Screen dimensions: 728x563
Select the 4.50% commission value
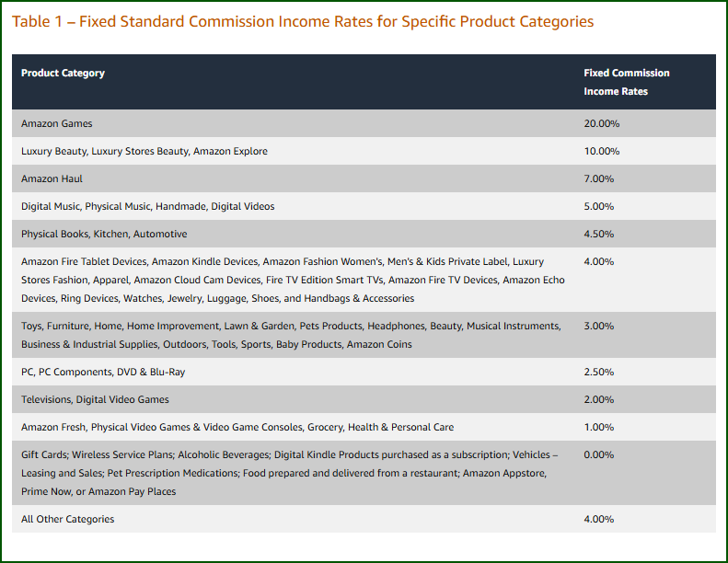click(x=598, y=234)
